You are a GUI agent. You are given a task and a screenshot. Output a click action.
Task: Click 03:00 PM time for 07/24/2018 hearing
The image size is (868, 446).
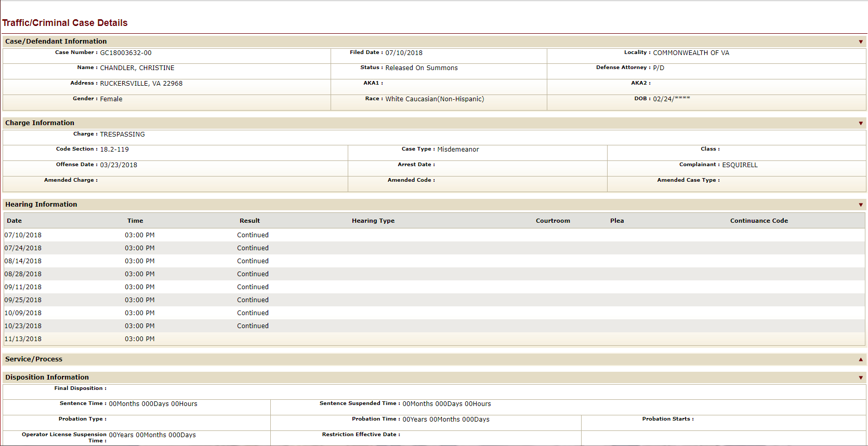click(140, 248)
